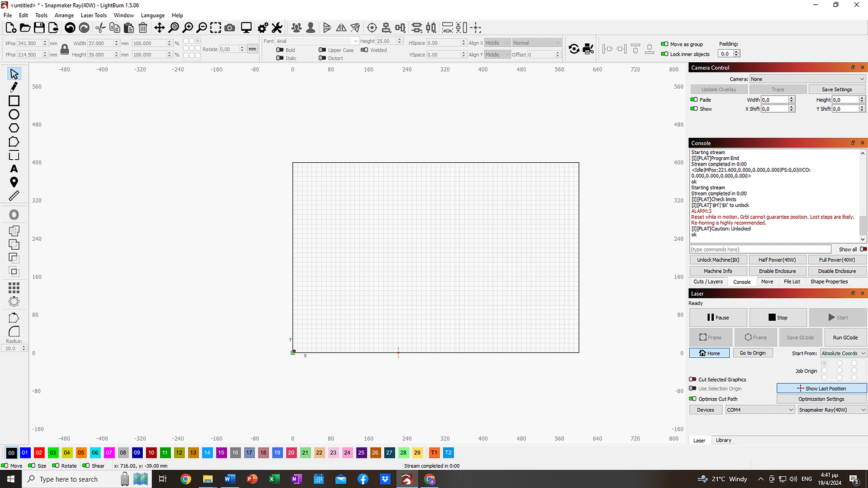Open the Text tool
The height and width of the screenshot is (488, 868).
(14, 169)
